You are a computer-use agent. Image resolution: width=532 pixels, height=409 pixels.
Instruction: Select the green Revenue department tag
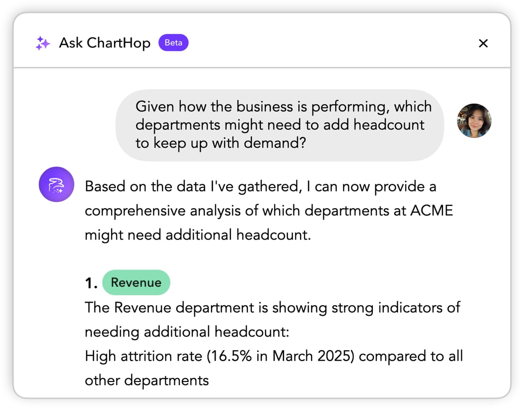[x=136, y=282]
